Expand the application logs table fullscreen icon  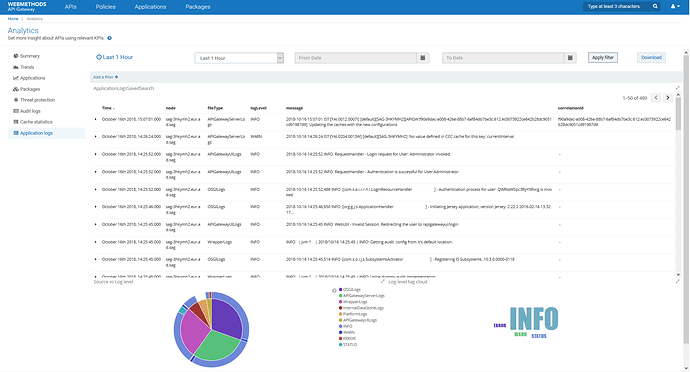678,88
